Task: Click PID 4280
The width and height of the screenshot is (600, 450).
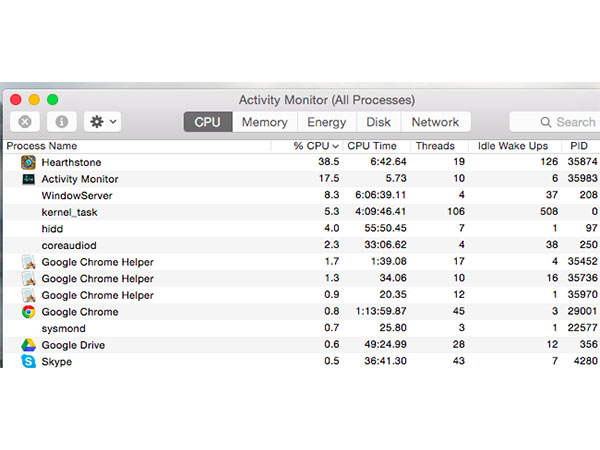Action: 585,361
